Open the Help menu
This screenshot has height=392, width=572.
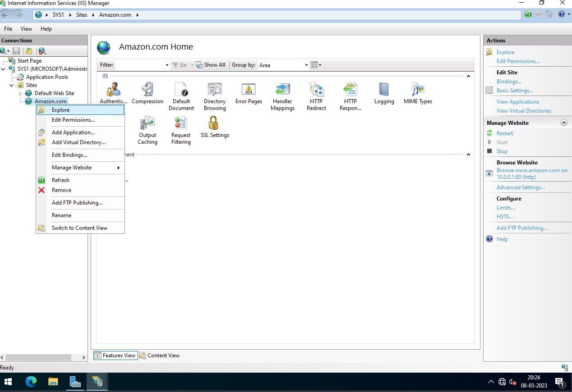pos(46,29)
